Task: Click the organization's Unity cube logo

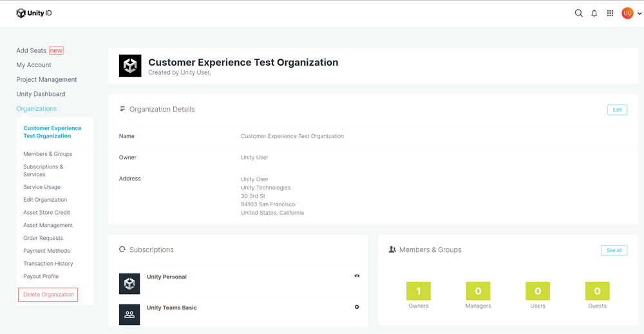Action: [130, 66]
